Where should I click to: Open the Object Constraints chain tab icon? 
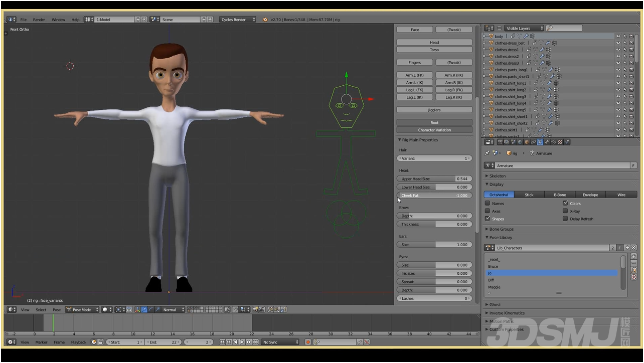coord(533,142)
